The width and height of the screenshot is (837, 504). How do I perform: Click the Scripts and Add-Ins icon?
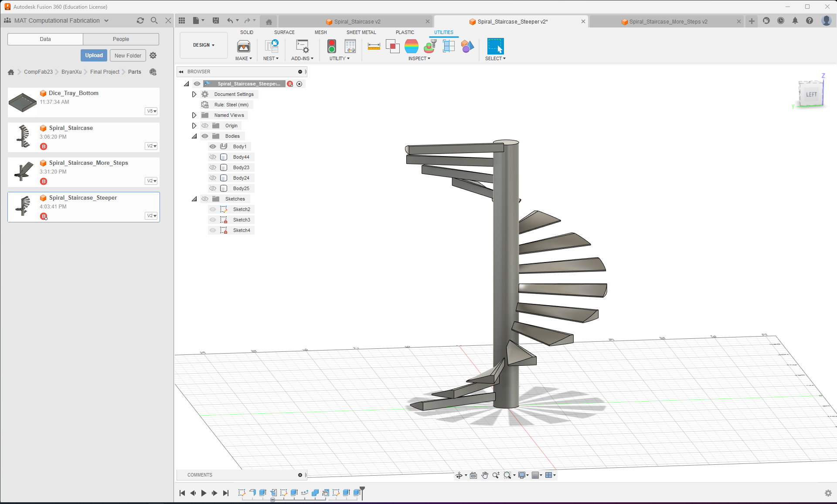[x=302, y=46]
